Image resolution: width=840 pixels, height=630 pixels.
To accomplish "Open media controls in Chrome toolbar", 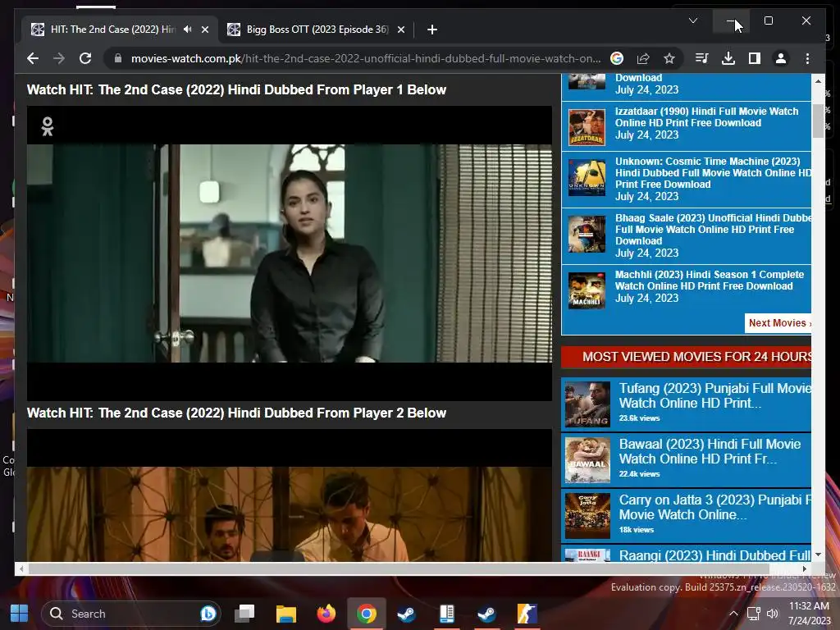I will pos(702,58).
